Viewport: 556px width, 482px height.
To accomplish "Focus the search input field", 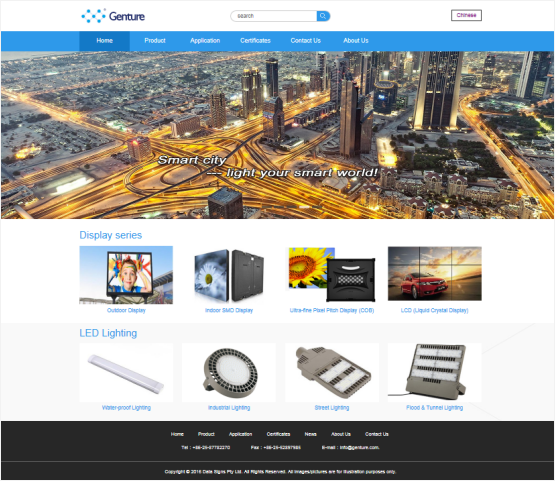I will tap(274, 16).
